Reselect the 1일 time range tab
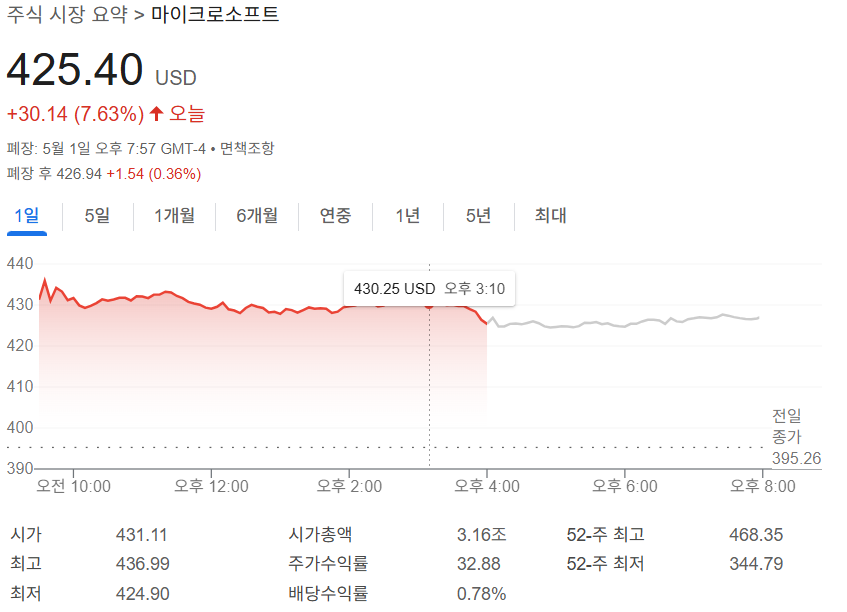The width and height of the screenshot is (847, 612). point(28,216)
